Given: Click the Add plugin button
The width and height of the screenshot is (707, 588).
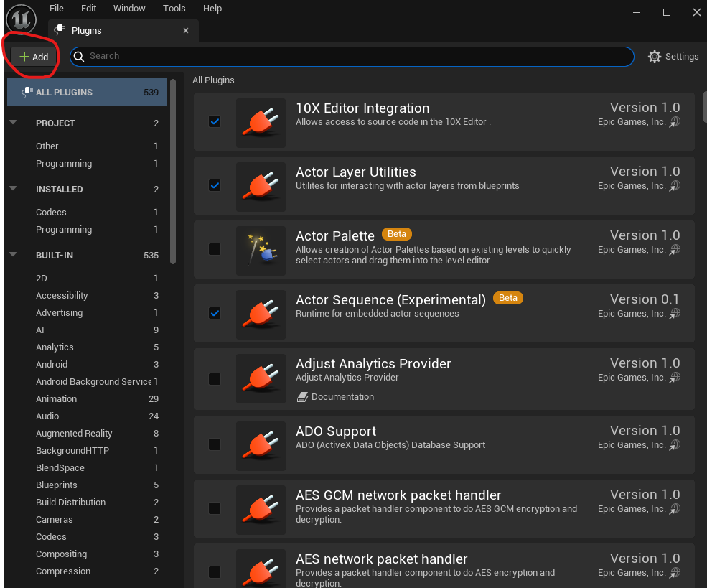Looking at the screenshot, I should (34, 57).
